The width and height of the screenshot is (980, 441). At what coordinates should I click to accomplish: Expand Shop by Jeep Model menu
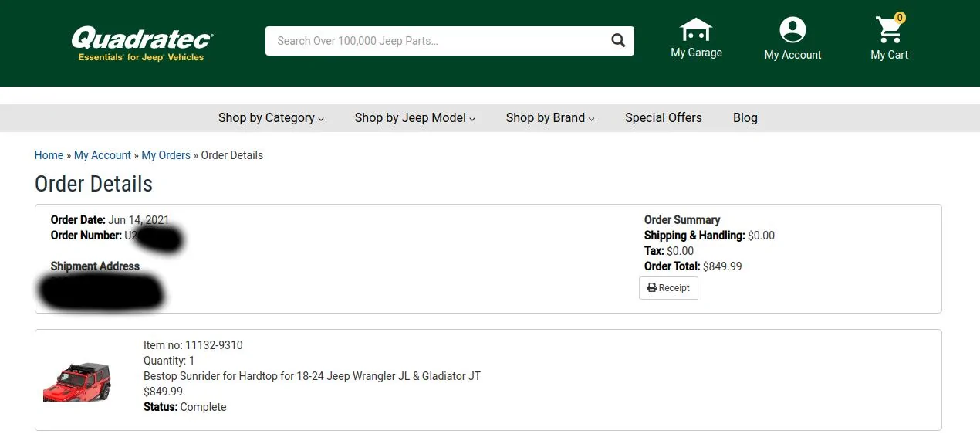coord(415,118)
